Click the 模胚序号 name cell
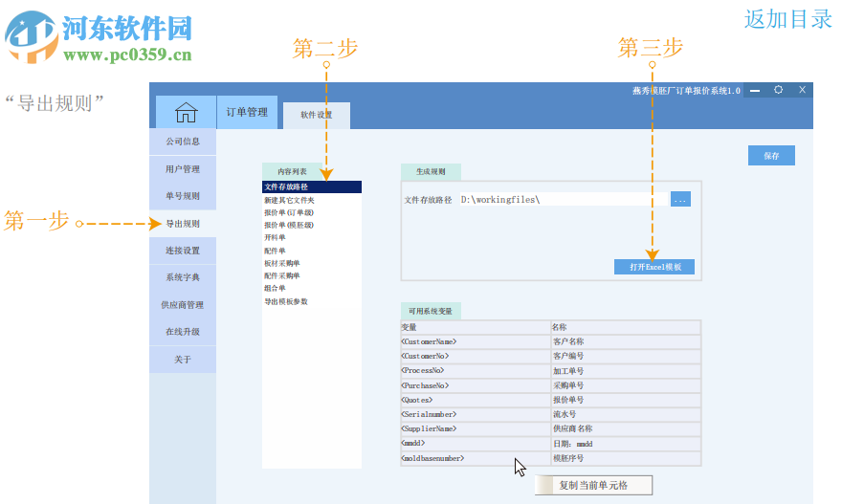The height and width of the screenshot is (504, 842). coord(626,458)
